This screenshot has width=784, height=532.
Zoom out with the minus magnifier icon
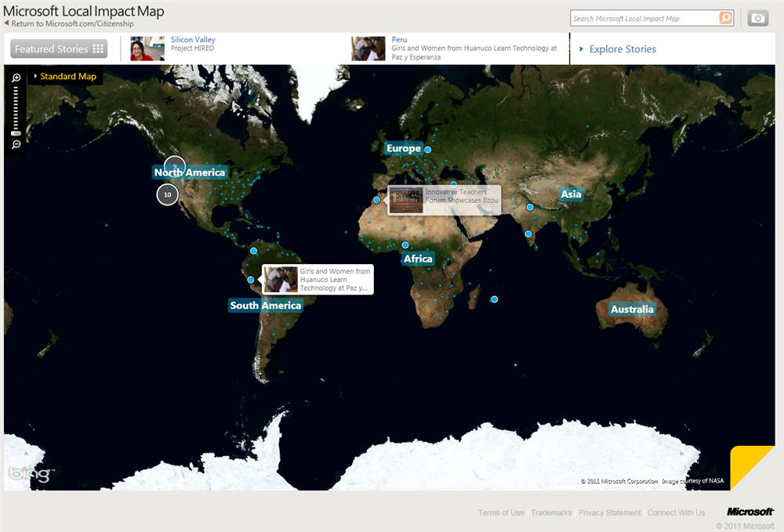tap(16, 145)
